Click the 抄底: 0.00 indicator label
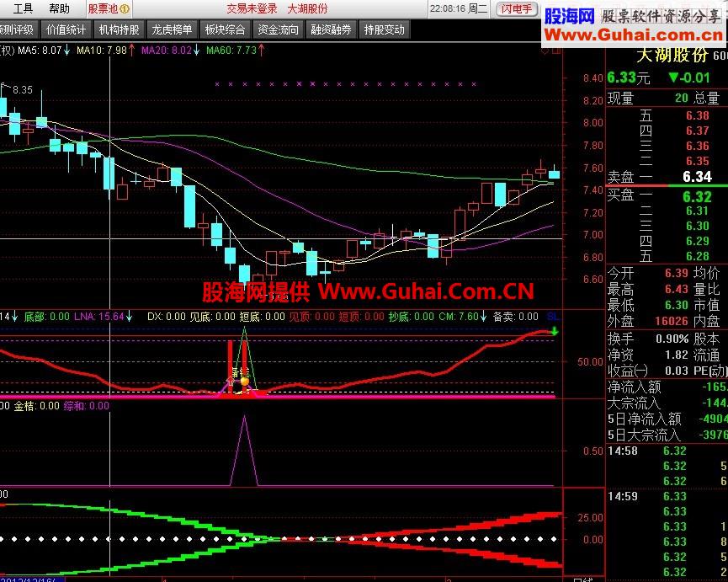 (412, 317)
